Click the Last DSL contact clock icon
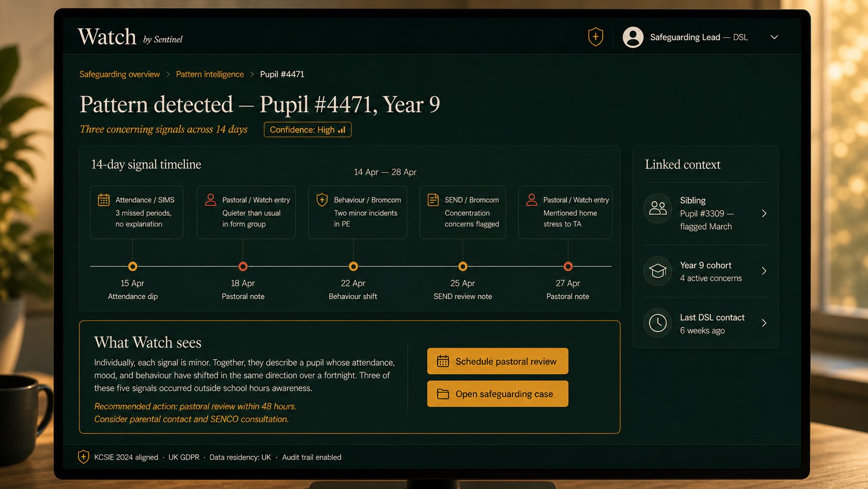The image size is (868, 489). pyautogui.click(x=658, y=323)
